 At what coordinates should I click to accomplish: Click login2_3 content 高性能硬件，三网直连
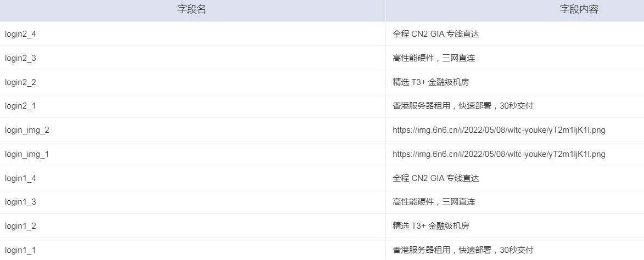pos(434,58)
